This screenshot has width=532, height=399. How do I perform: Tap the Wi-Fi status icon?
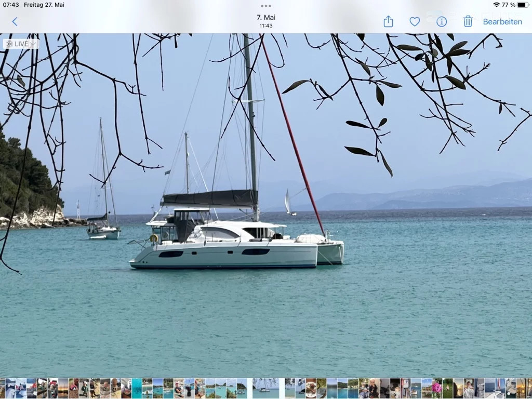click(496, 5)
